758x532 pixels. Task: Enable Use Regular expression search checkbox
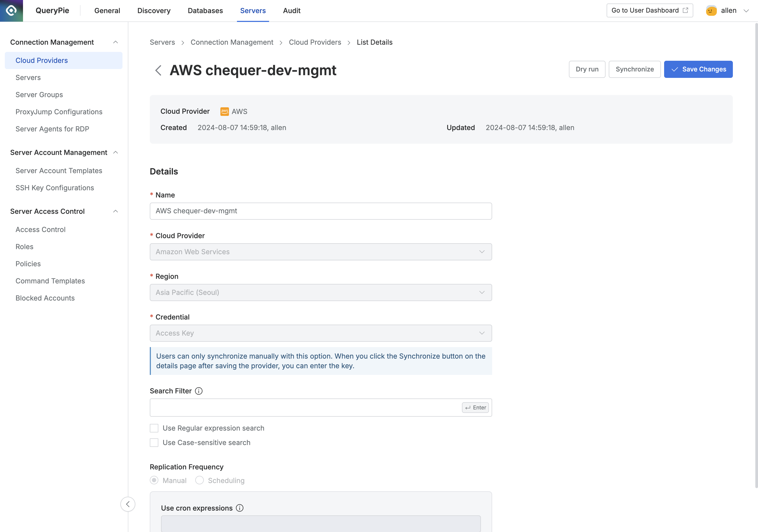154,428
